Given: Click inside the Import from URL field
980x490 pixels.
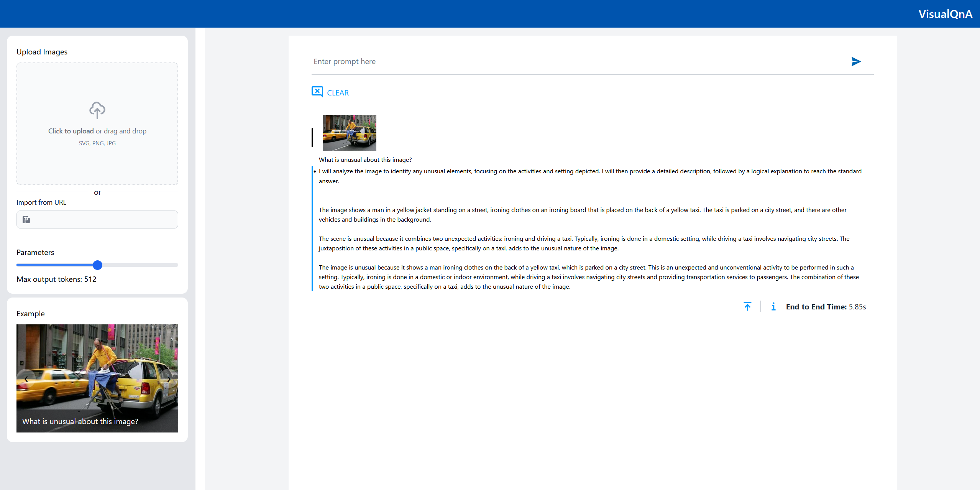Looking at the screenshot, I should tap(103, 220).
